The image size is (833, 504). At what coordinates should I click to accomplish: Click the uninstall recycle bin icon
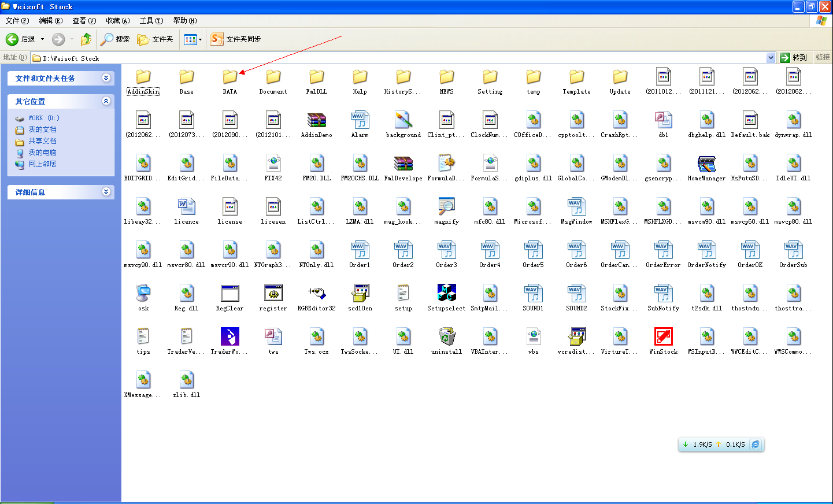pos(446,337)
